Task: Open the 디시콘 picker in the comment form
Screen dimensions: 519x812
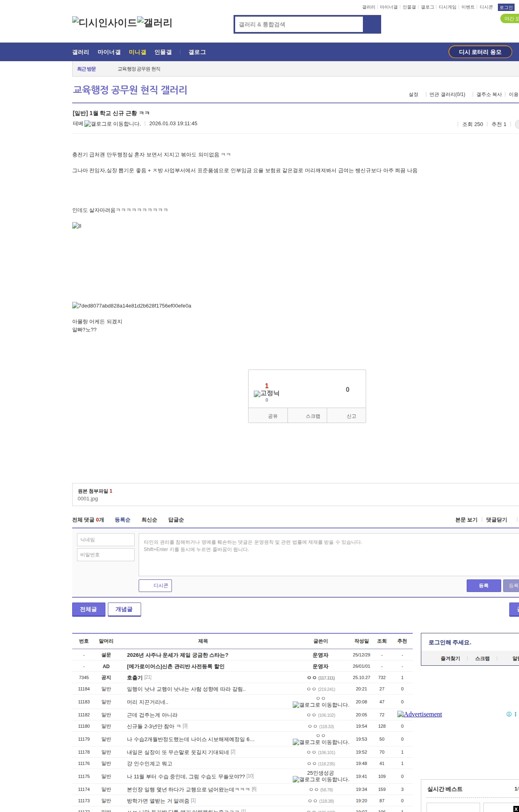Action: [155, 585]
